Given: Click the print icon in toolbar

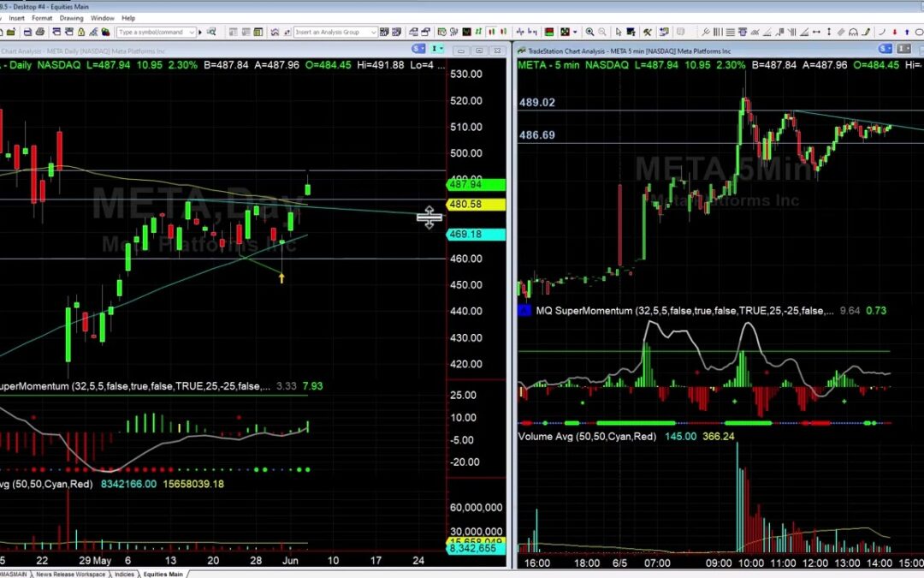Looking at the screenshot, I should click(x=39, y=32).
